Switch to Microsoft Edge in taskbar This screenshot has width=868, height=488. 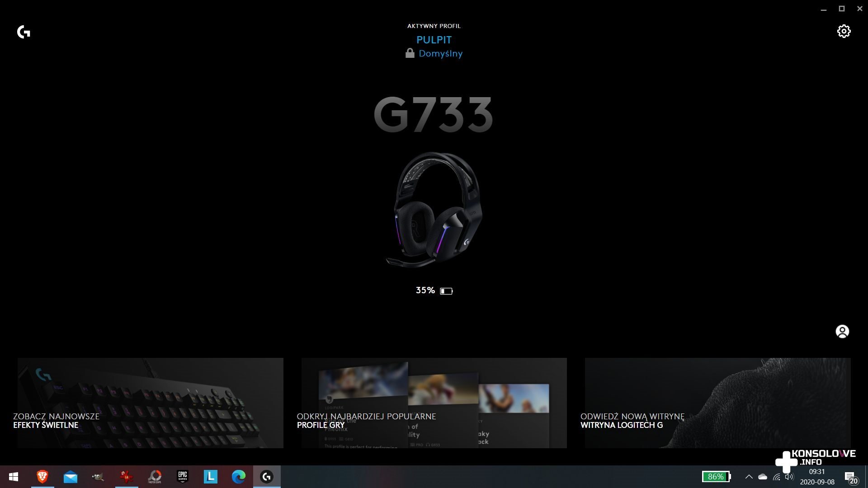coord(239,476)
